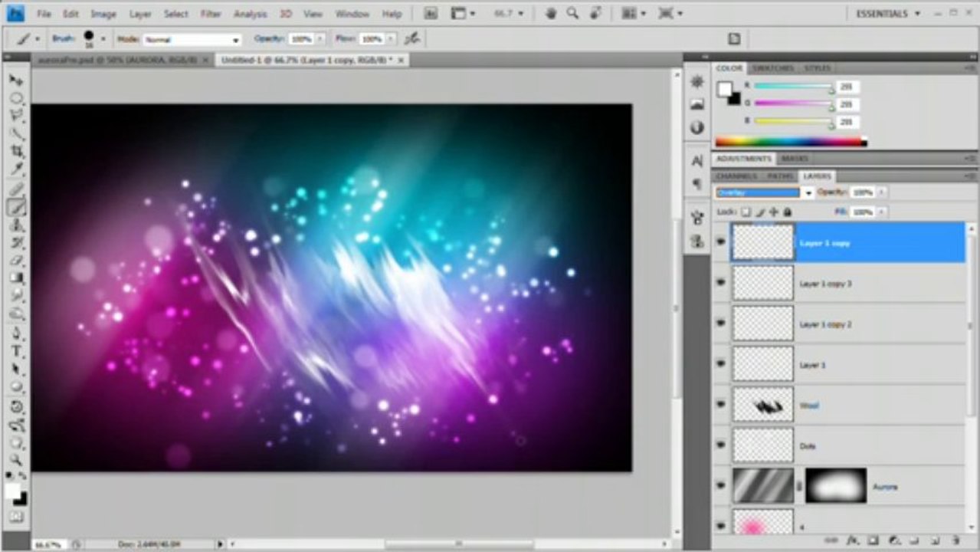This screenshot has height=552, width=980.
Task: Toggle lock transparent pixels
Action: click(x=746, y=212)
